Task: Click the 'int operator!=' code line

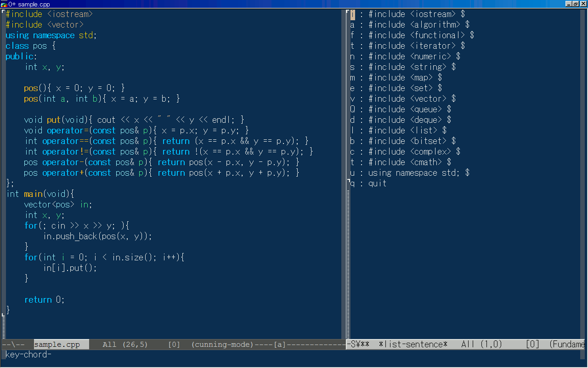Action: pyautogui.click(x=169, y=152)
